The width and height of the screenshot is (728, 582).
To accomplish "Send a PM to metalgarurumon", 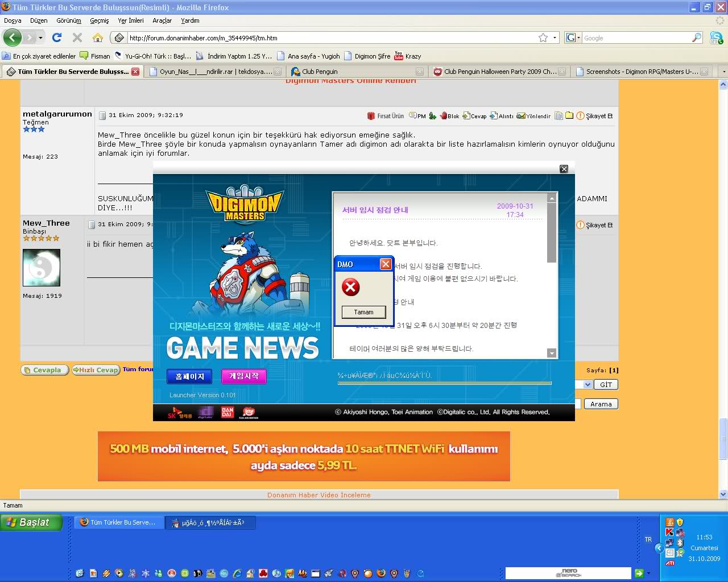I will 417,115.
